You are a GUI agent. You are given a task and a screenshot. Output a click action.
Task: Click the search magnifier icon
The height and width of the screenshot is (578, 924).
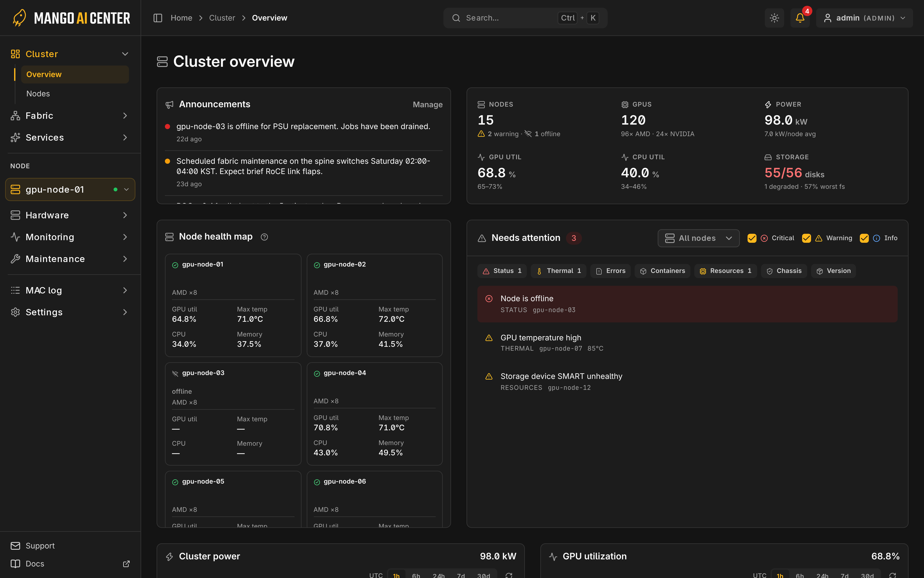pyautogui.click(x=456, y=18)
